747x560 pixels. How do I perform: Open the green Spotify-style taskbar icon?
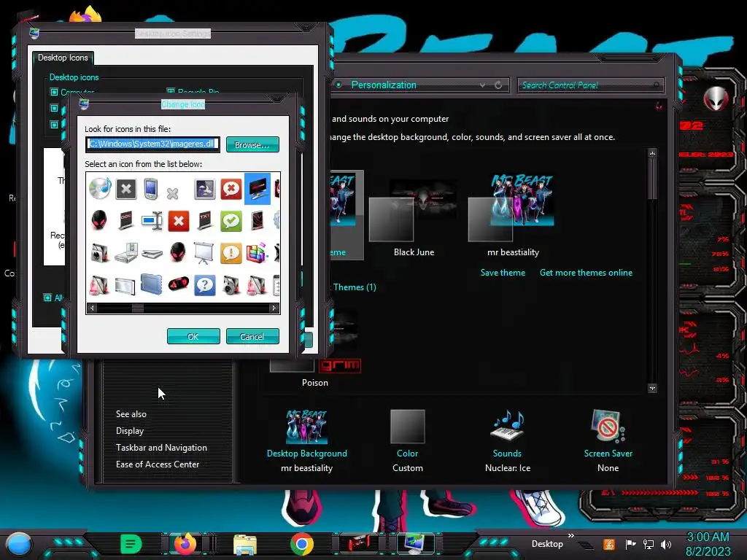coord(131,543)
